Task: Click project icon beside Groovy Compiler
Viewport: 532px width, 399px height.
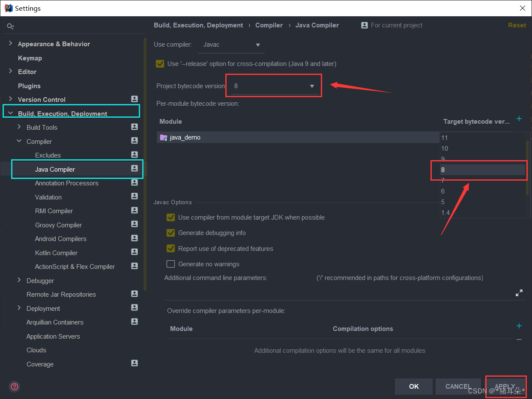Action: 134,224
